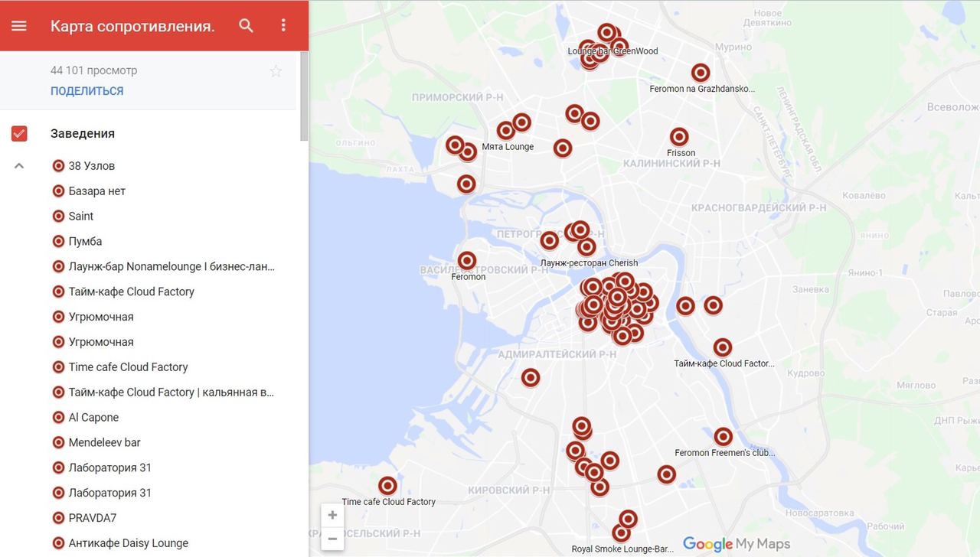Open the hamburger menu
Viewport: 980px width, 557px height.
pos(19,25)
